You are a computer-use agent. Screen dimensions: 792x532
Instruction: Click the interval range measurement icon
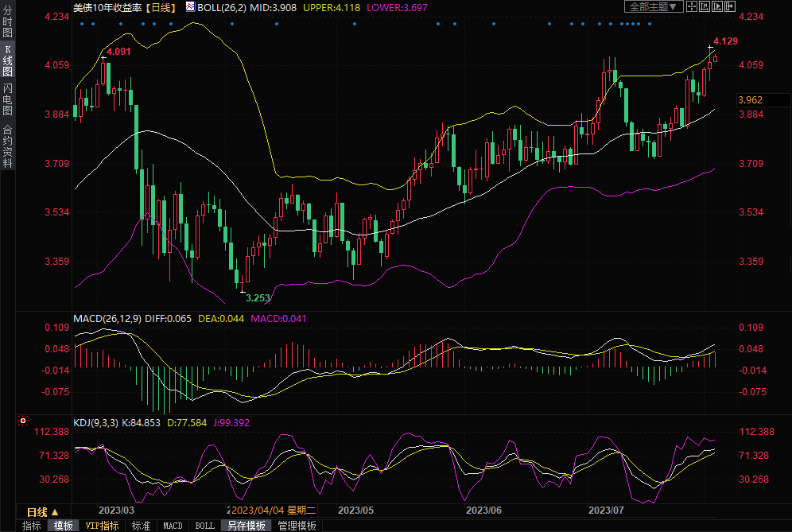pyautogui.click(x=705, y=6)
